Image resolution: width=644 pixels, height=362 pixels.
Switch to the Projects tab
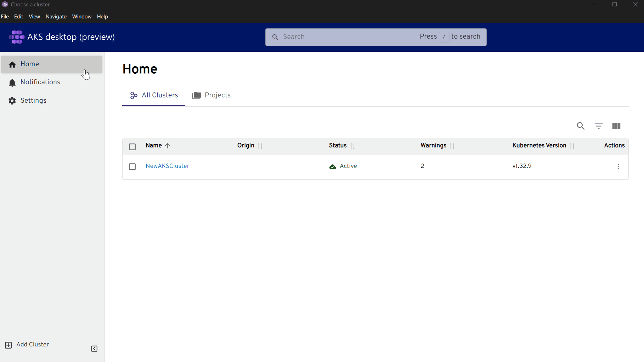pos(211,95)
